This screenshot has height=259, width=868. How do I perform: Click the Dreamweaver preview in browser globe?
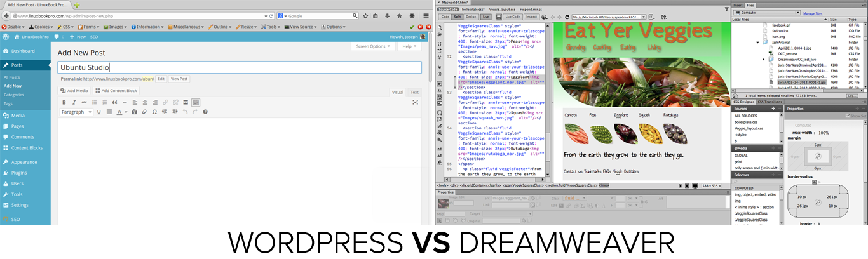click(544, 17)
